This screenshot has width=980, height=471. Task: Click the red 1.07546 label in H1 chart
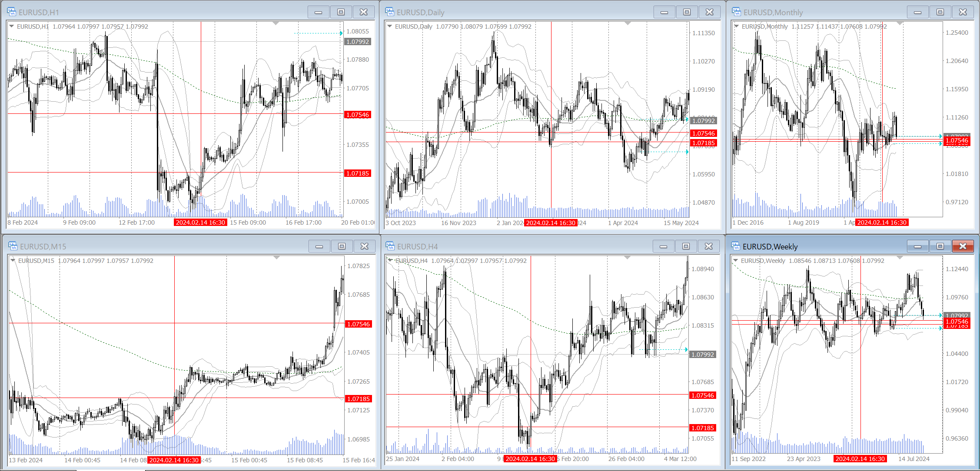tap(358, 115)
